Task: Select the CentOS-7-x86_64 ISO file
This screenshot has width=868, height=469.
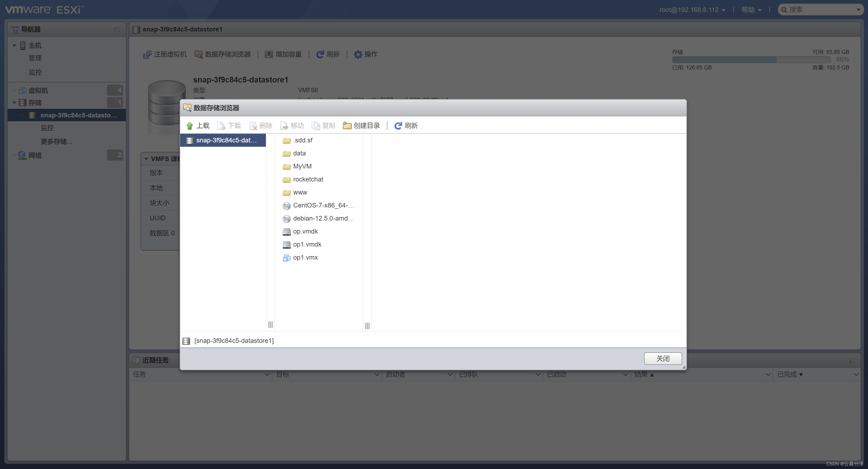Action: [323, 205]
